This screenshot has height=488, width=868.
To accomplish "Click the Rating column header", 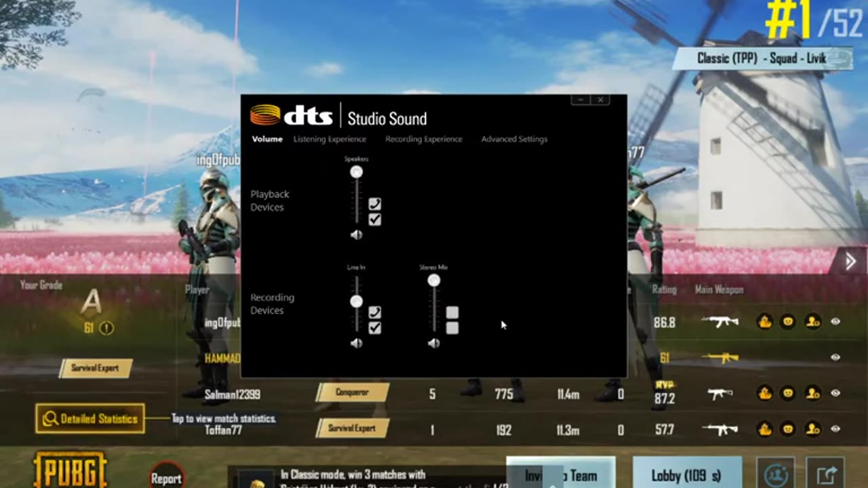I will (665, 289).
